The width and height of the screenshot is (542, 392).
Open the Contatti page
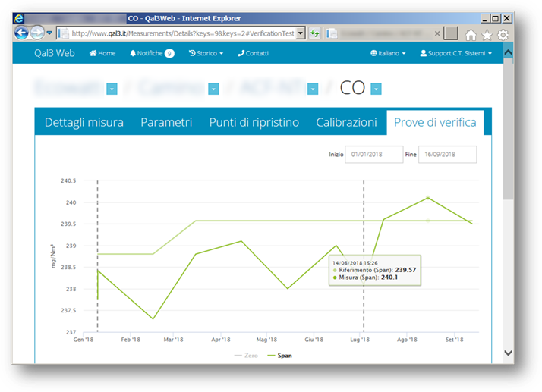253,53
